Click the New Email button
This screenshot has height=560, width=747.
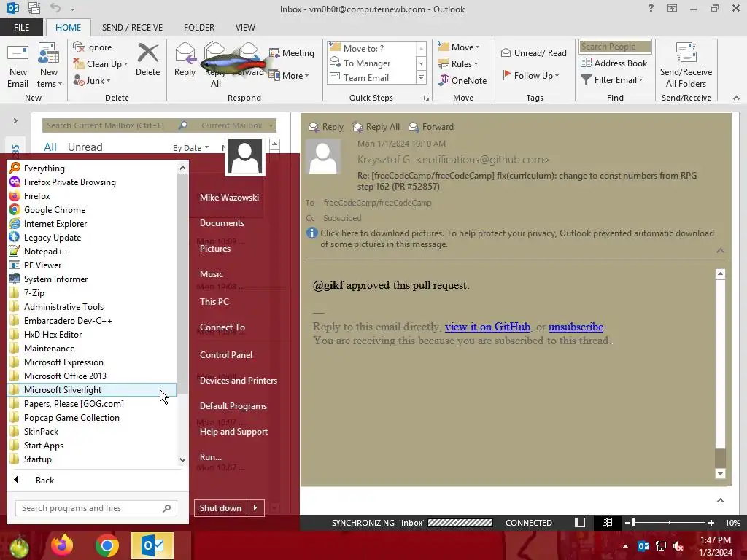click(x=18, y=66)
